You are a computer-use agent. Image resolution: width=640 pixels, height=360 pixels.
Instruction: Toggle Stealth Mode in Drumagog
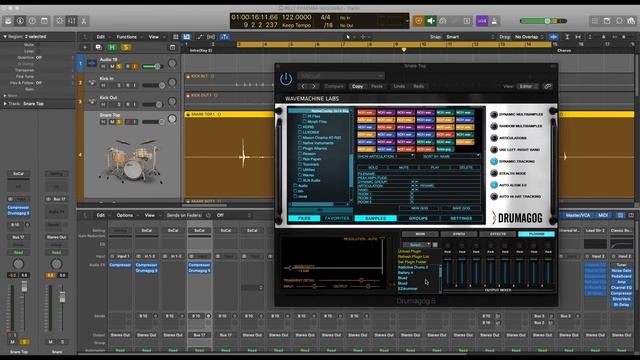pos(494,173)
